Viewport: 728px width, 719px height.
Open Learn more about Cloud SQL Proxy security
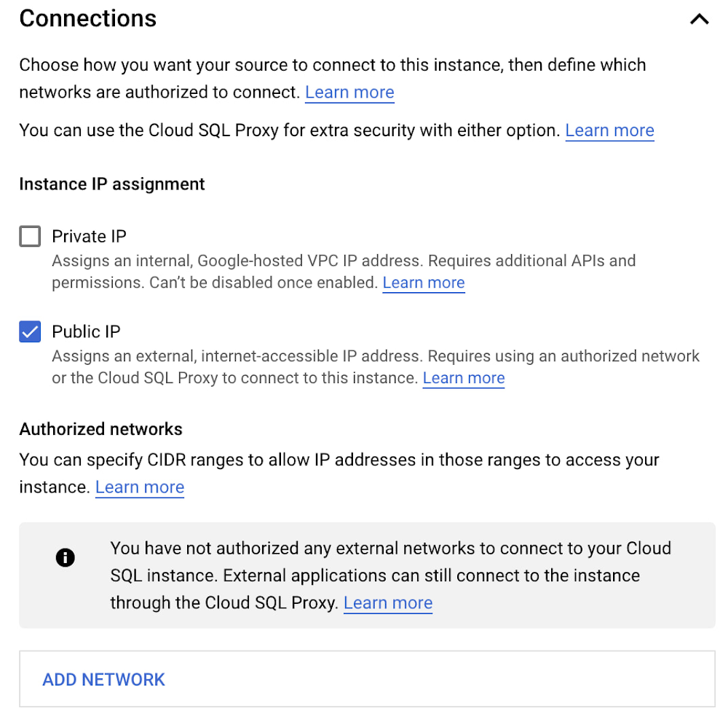(609, 130)
